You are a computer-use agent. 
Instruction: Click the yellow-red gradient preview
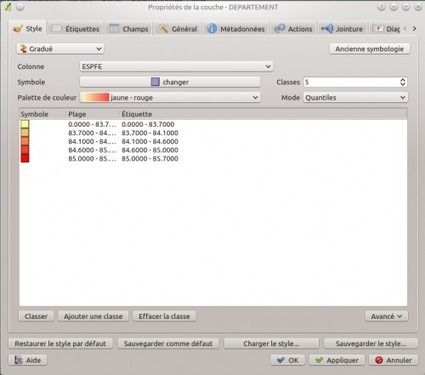pos(95,97)
